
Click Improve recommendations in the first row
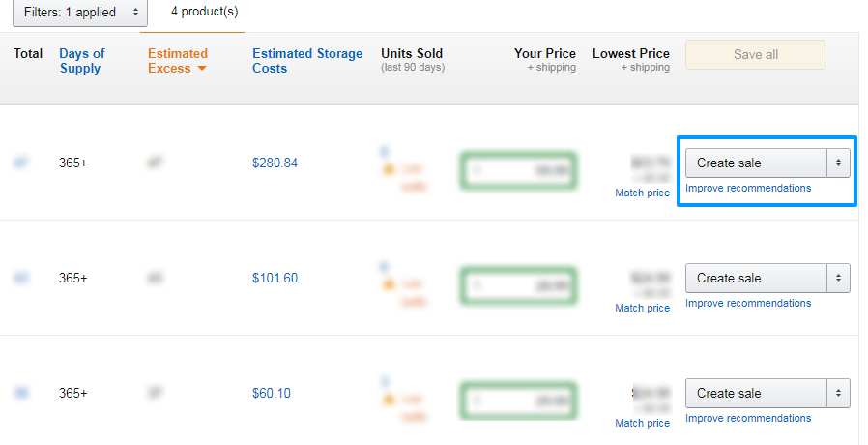(x=748, y=188)
